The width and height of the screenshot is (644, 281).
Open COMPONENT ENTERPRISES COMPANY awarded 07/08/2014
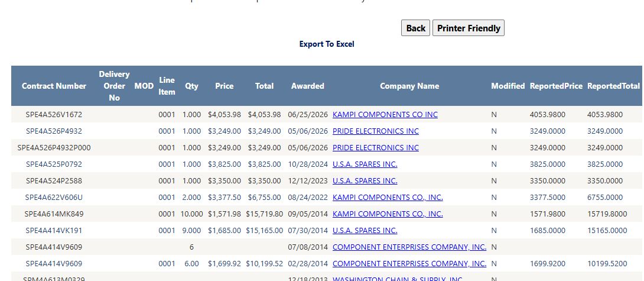[x=409, y=247]
